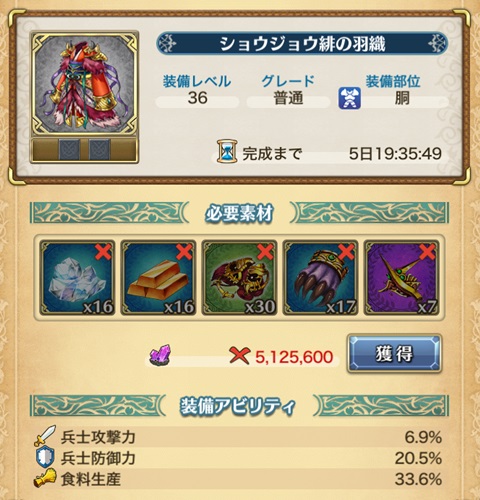480x500 pixels.
Task: Tap the hourglass completion time icon
Action: pos(227,152)
